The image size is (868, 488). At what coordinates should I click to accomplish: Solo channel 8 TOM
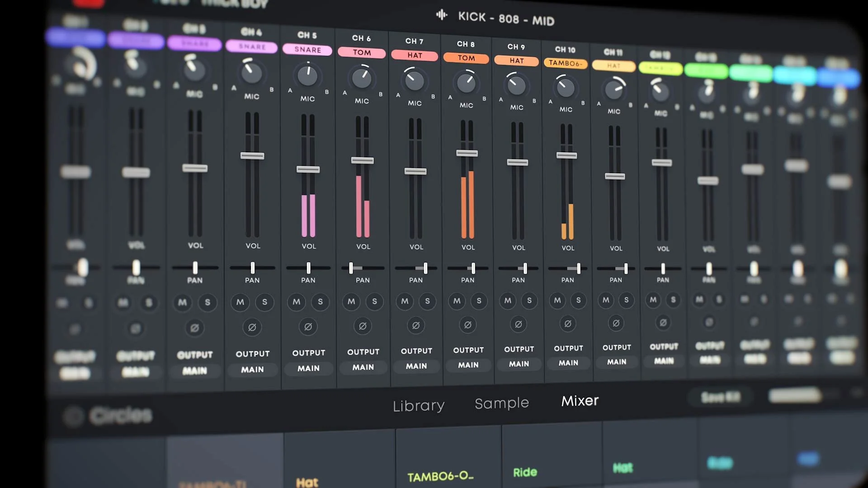pyautogui.click(x=479, y=301)
